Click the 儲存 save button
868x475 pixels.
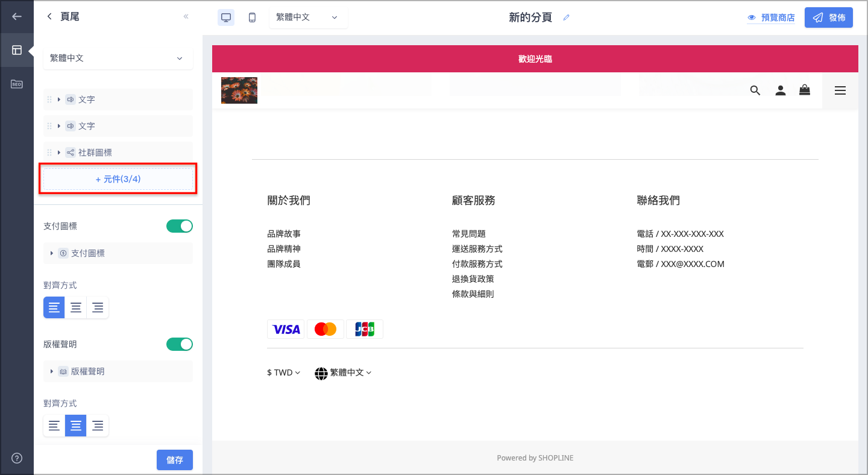pos(175,460)
